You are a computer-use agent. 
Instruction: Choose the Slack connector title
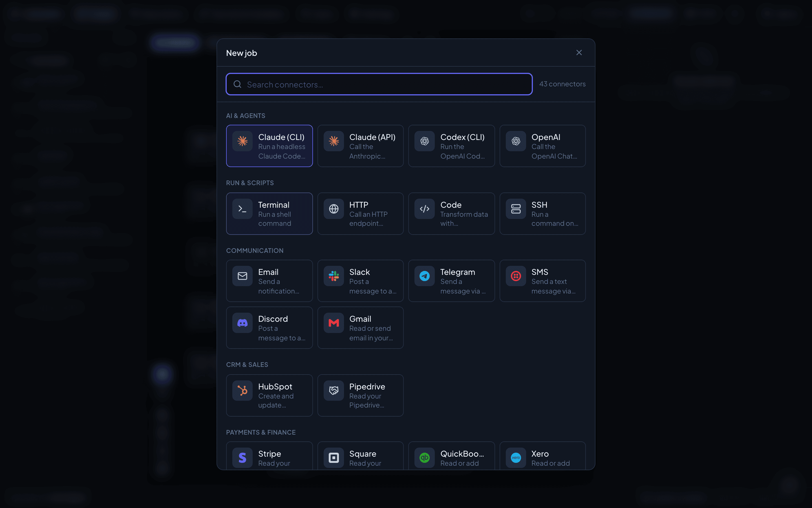pos(359,272)
